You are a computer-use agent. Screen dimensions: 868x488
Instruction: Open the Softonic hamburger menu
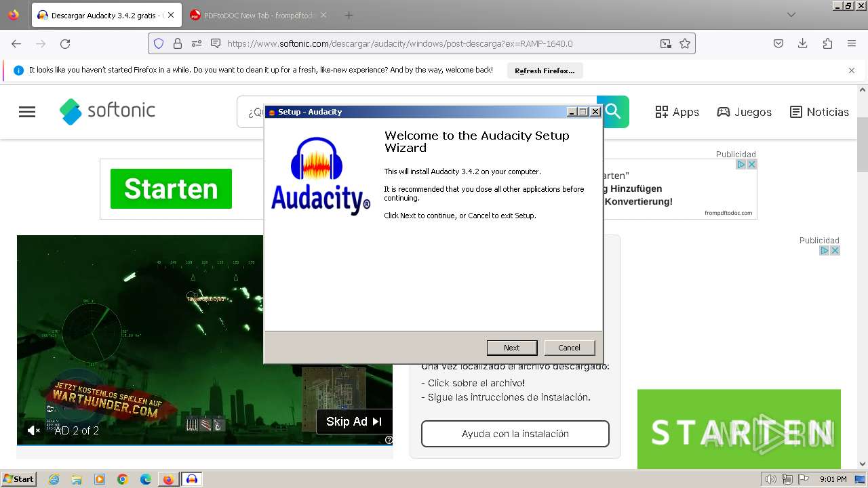coord(27,112)
